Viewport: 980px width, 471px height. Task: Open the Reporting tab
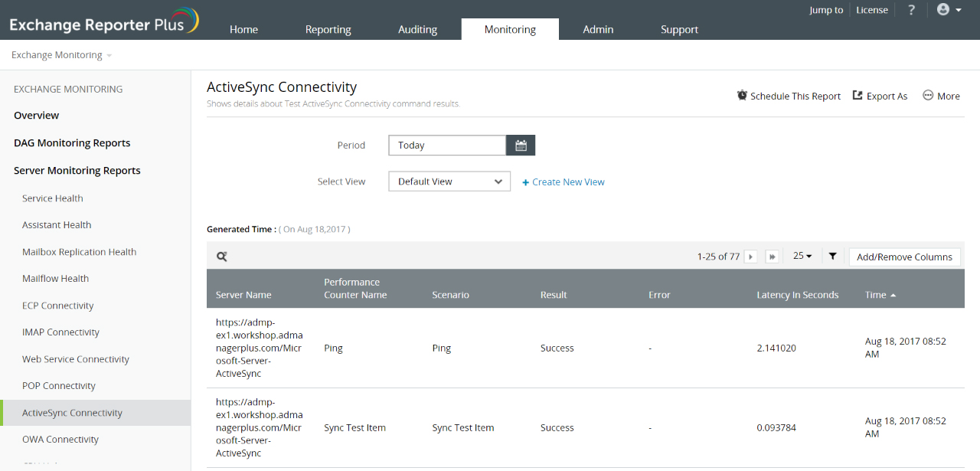tap(328, 30)
